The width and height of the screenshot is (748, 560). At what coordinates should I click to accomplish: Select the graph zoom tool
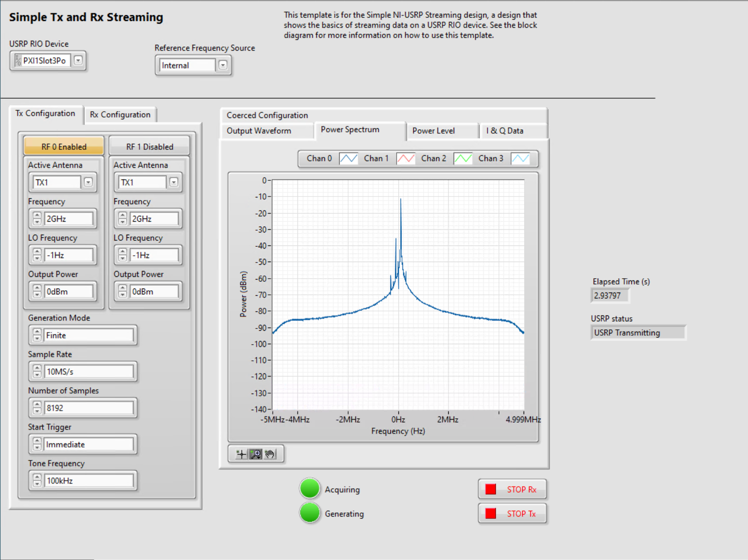pos(256,454)
